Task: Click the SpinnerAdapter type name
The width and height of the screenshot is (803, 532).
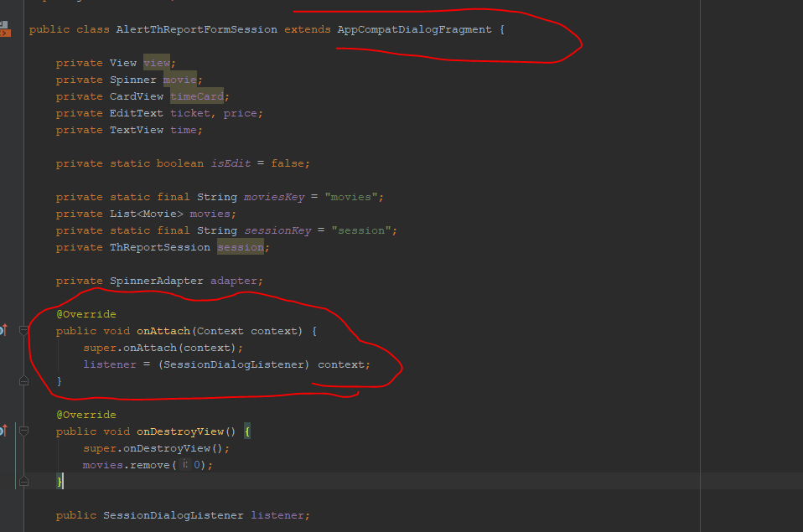Action: point(156,281)
